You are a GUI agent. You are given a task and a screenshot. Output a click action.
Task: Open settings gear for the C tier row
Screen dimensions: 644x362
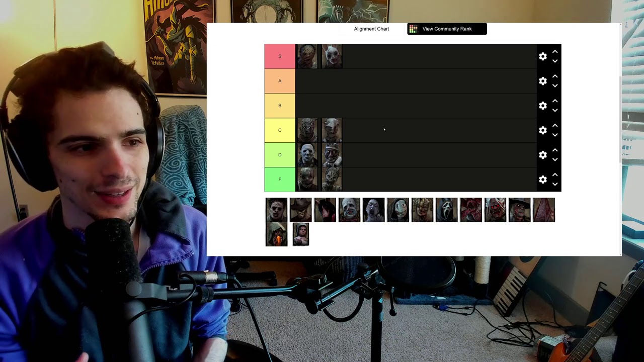click(542, 130)
